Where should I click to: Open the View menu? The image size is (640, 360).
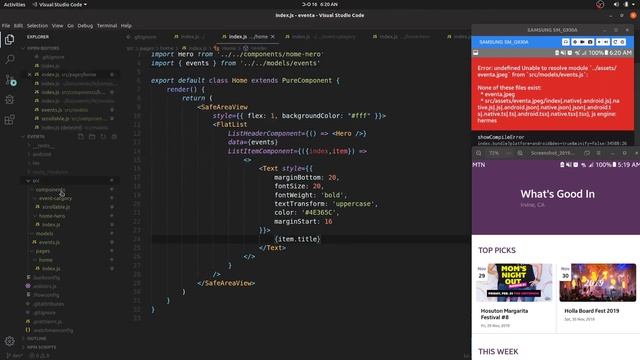tap(57, 25)
